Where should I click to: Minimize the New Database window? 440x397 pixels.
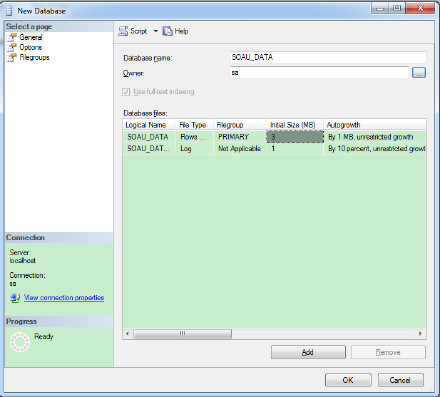tap(380, 8)
